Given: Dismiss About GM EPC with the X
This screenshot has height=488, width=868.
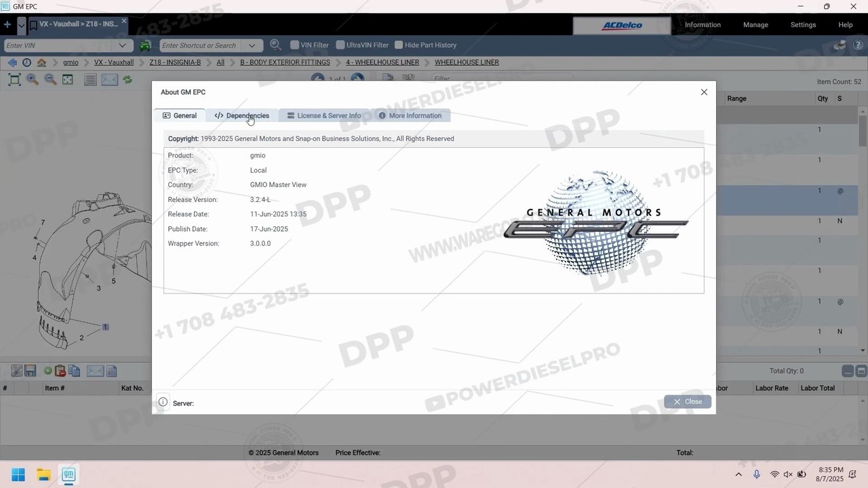Looking at the screenshot, I should pyautogui.click(x=704, y=92).
